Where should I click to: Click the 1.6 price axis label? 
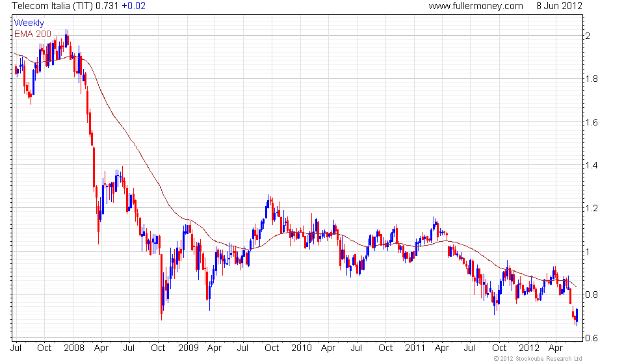pyautogui.click(x=591, y=122)
